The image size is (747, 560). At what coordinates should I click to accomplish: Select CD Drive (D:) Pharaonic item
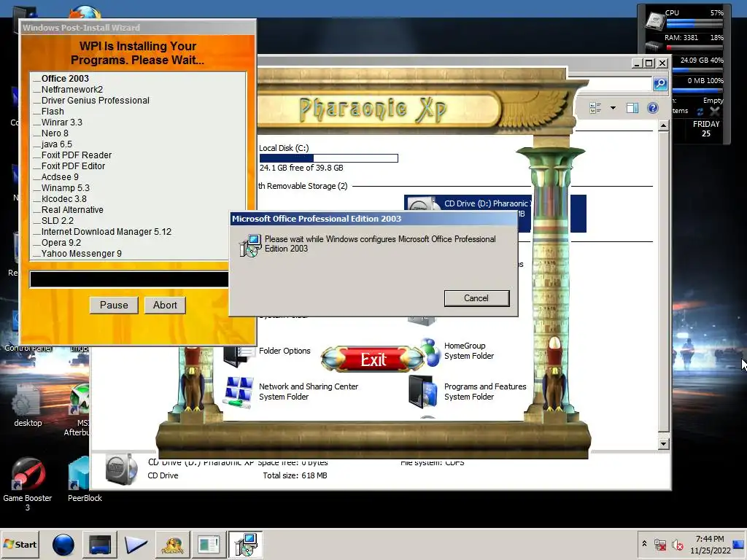tap(487, 204)
